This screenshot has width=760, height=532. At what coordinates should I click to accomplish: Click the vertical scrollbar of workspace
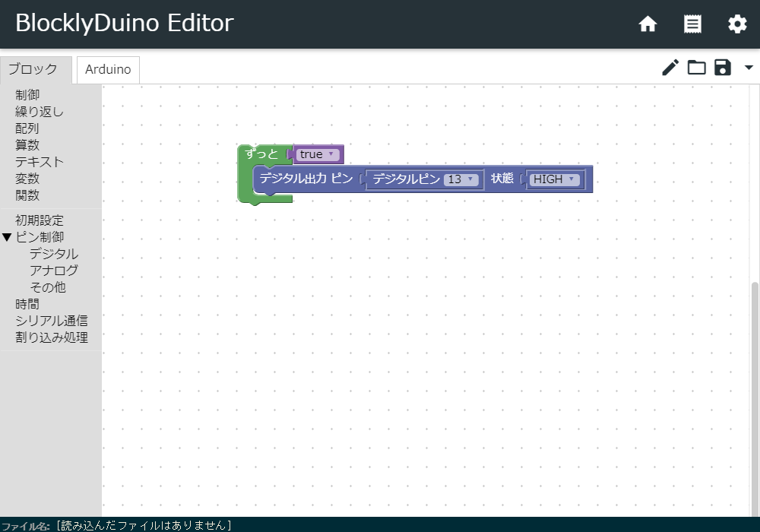(754, 399)
